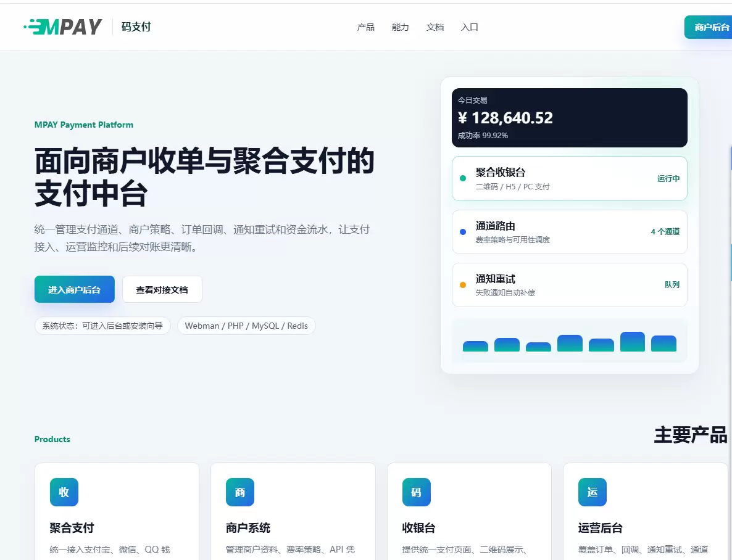
Task: Select the 通知重试 status card
Action: [x=570, y=285]
